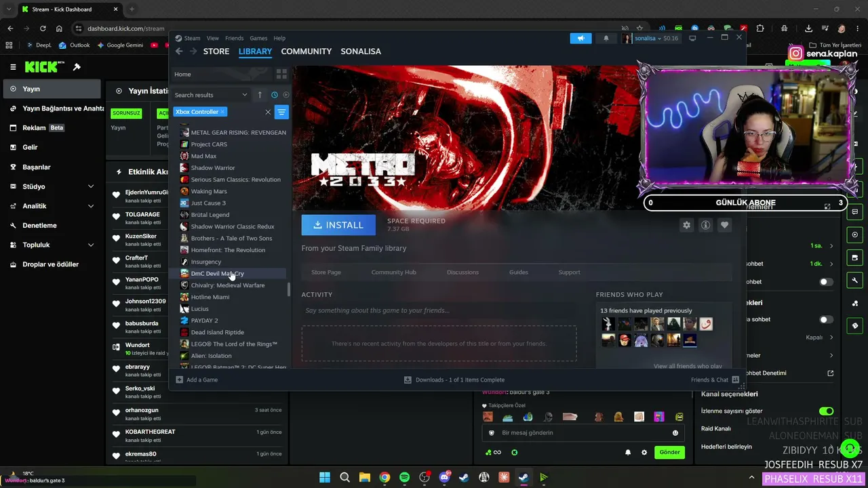Viewport: 868px width, 488px height.
Task: Open Chrome from the Windows taskbar
Action: [384, 477]
